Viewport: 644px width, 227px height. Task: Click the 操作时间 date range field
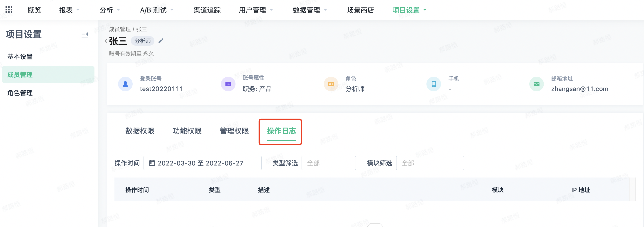tap(203, 163)
